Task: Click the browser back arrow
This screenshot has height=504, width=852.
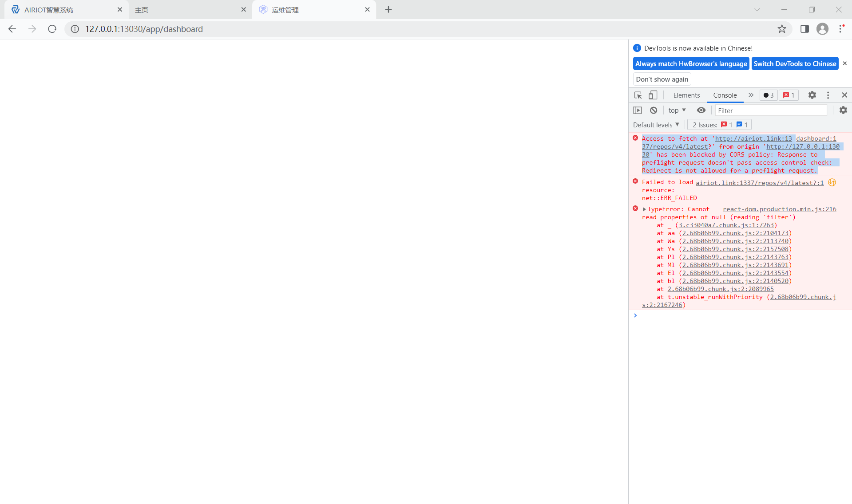Action: [12, 29]
